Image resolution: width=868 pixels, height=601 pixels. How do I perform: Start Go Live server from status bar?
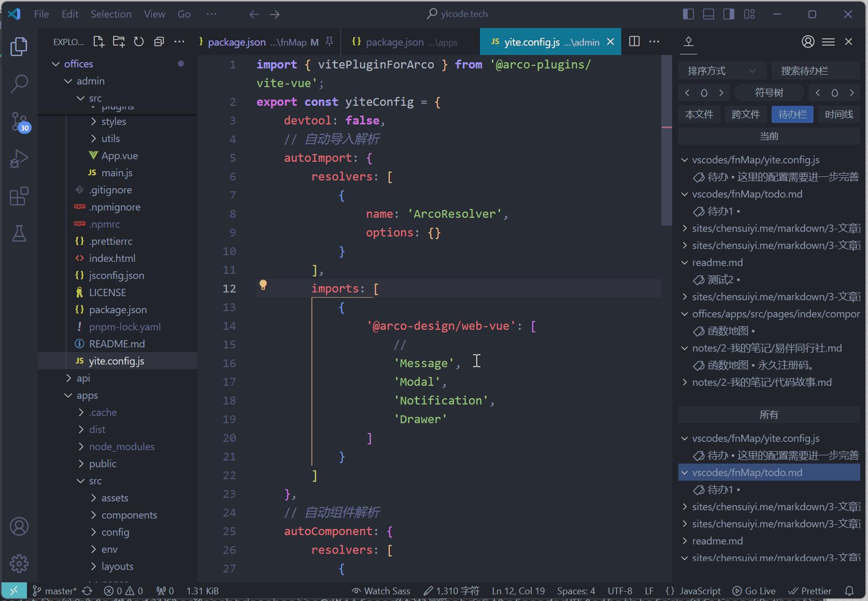tap(754, 591)
